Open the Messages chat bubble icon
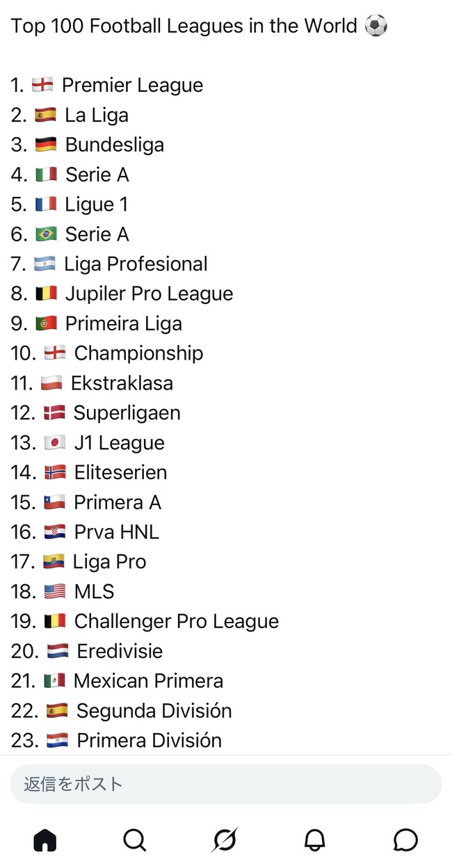Image resolution: width=452 pixels, height=868 pixels. (405, 840)
